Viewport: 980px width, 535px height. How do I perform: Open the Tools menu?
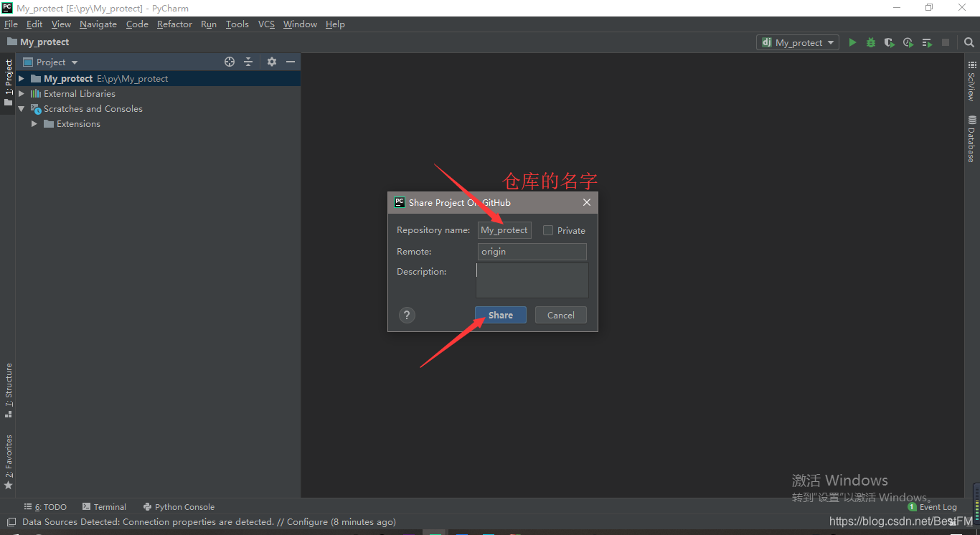pos(237,24)
